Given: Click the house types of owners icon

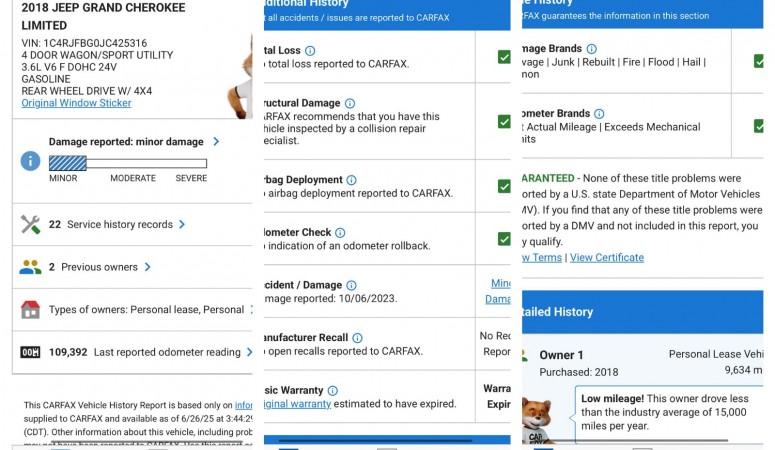Looking at the screenshot, I should 30,310.
